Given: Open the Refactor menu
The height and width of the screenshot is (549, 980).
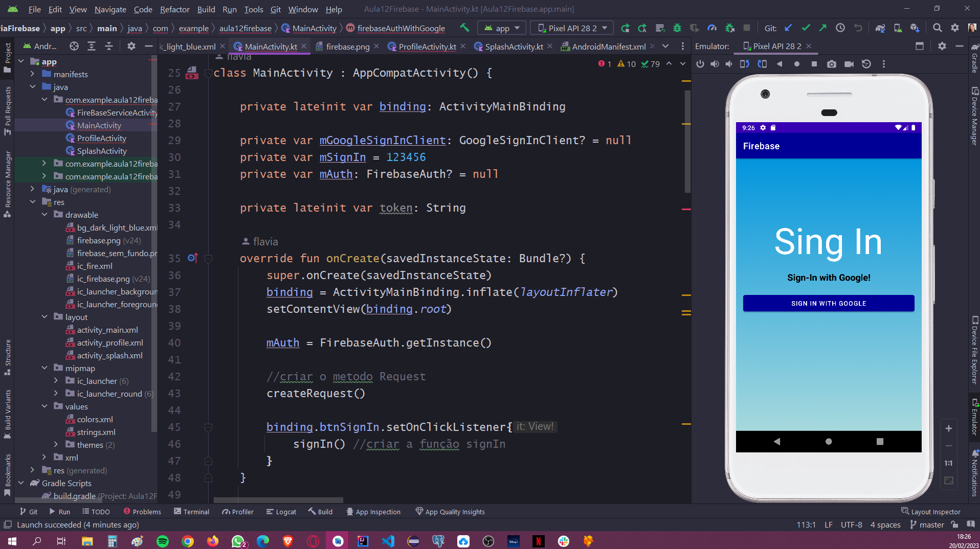Looking at the screenshot, I should click(174, 9).
